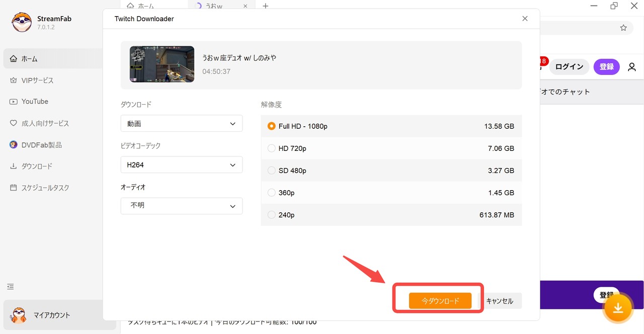Close the Twitch Downloader dialog with X
644x334 pixels.
pyautogui.click(x=525, y=19)
